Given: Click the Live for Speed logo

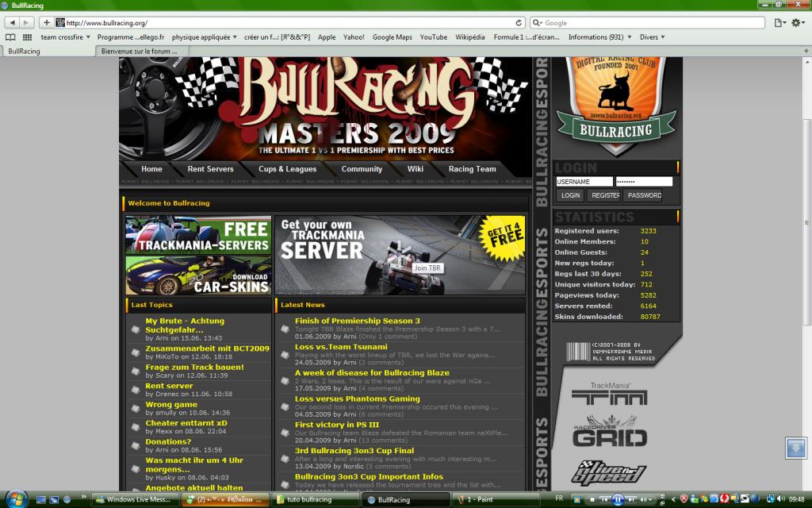Looking at the screenshot, I should [609, 472].
